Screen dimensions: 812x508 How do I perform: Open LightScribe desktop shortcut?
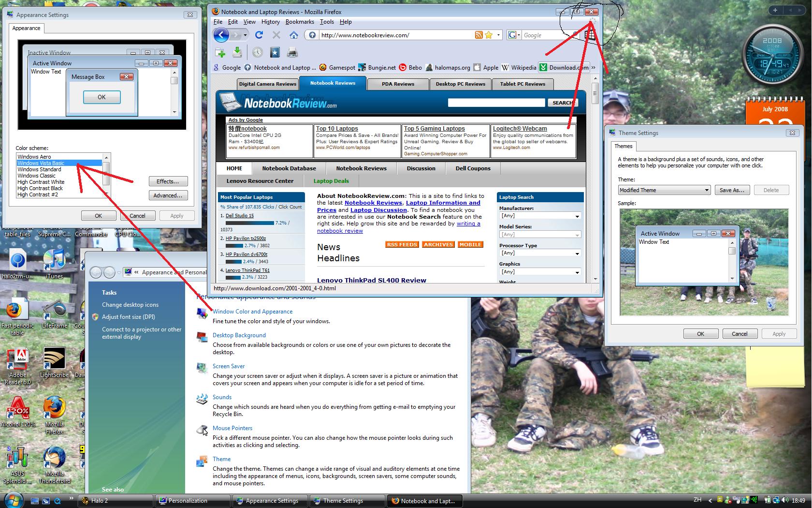(x=54, y=362)
